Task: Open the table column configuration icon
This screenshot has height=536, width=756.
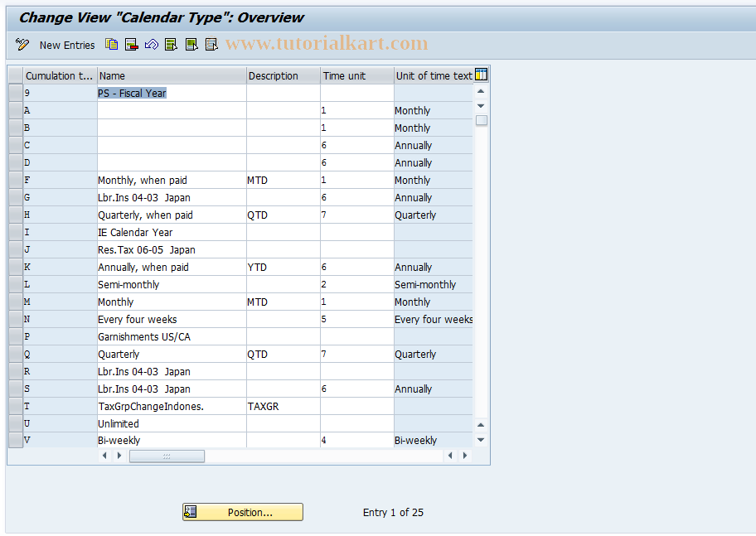Action: tap(481, 75)
